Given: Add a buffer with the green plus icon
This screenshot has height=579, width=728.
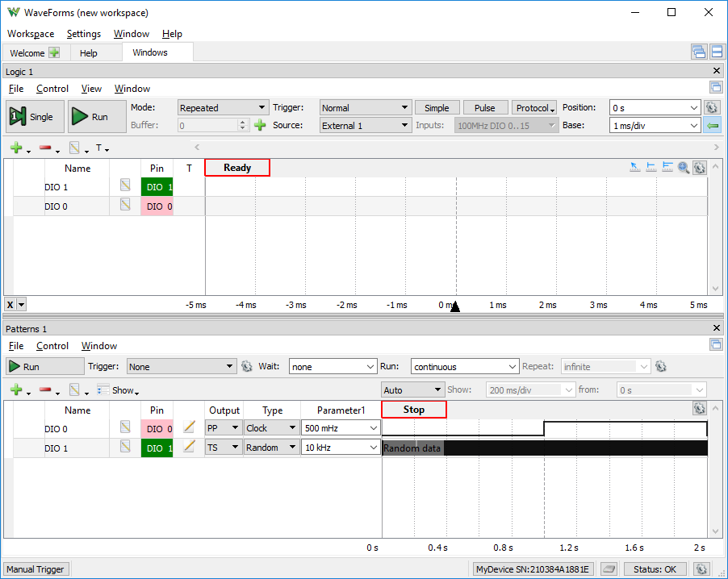Looking at the screenshot, I should pyautogui.click(x=260, y=125).
